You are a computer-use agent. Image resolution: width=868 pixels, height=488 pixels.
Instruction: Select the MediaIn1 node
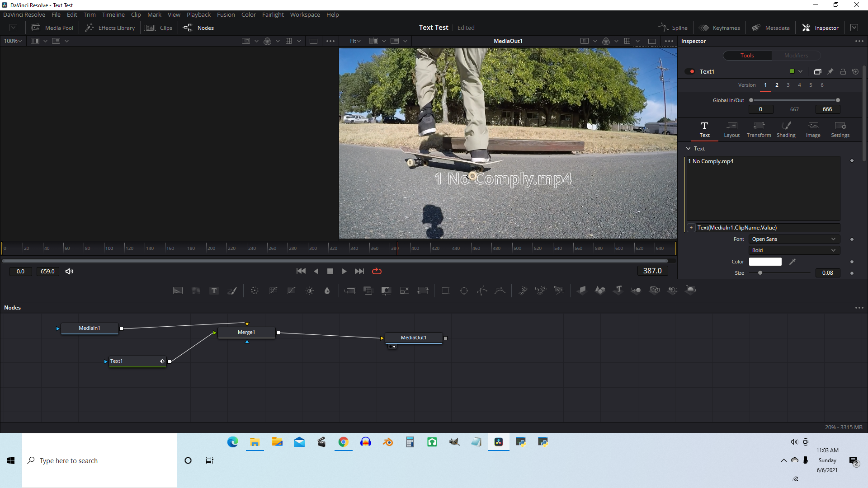tap(90, 328)
